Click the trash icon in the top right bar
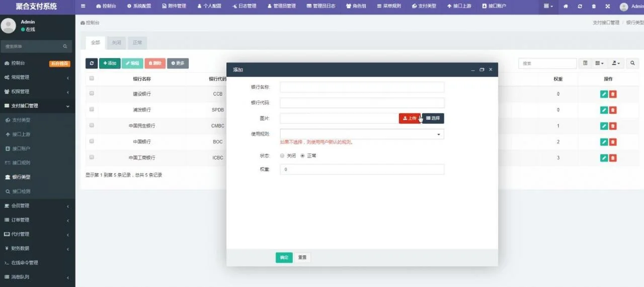This screenshot has width=644, height=287. coord(594,7)
